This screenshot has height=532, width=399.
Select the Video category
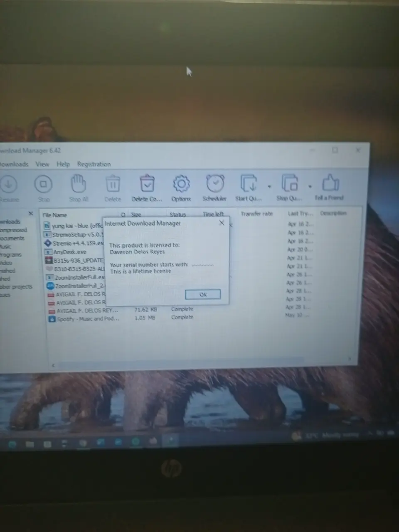point(6,263)
